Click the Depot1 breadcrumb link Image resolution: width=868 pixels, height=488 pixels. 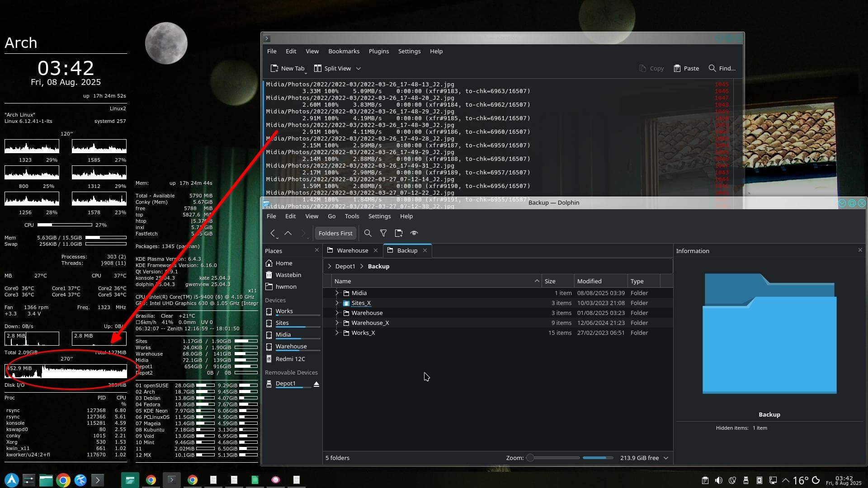click(345, 266)
